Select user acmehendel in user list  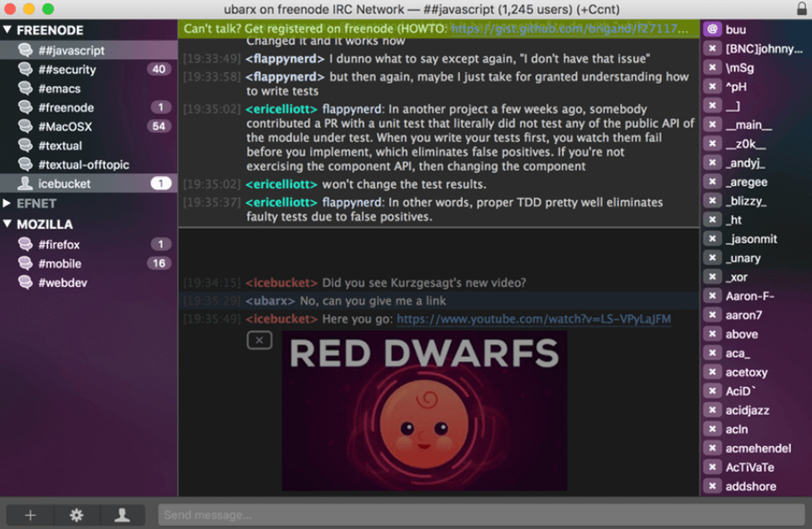click(756, 449)
